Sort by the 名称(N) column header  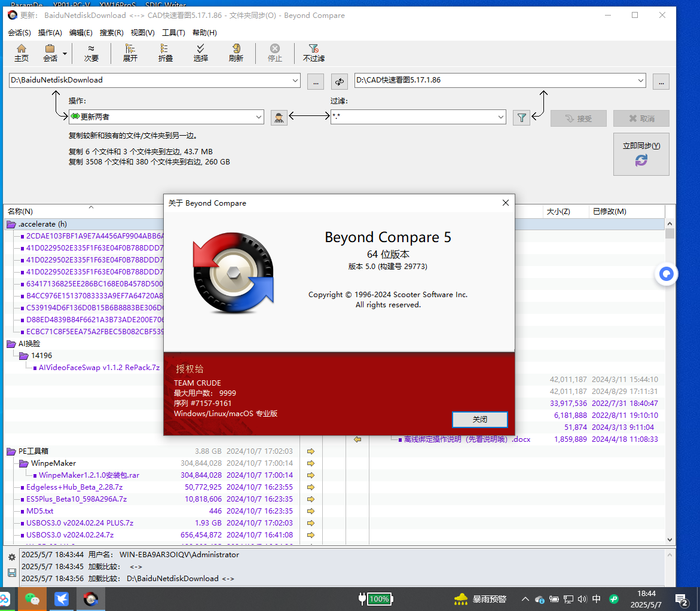coord(20,211)
